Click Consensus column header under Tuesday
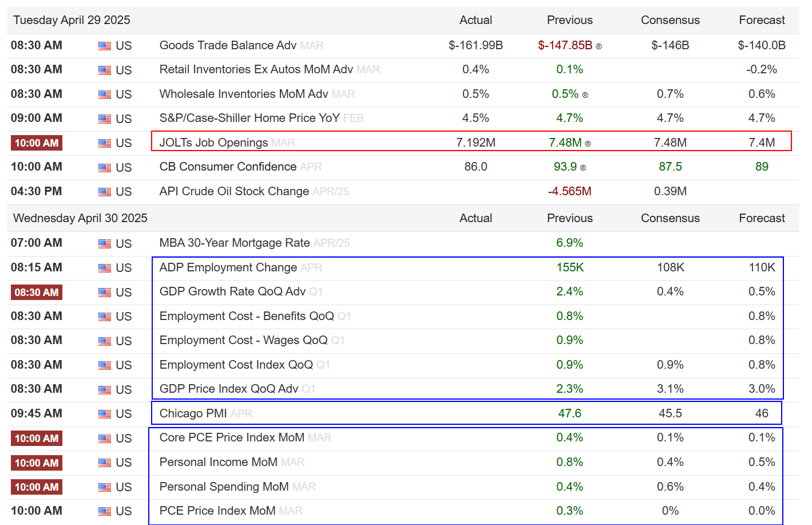The width and height of the screenshot is (812, 525). [670, 20]
